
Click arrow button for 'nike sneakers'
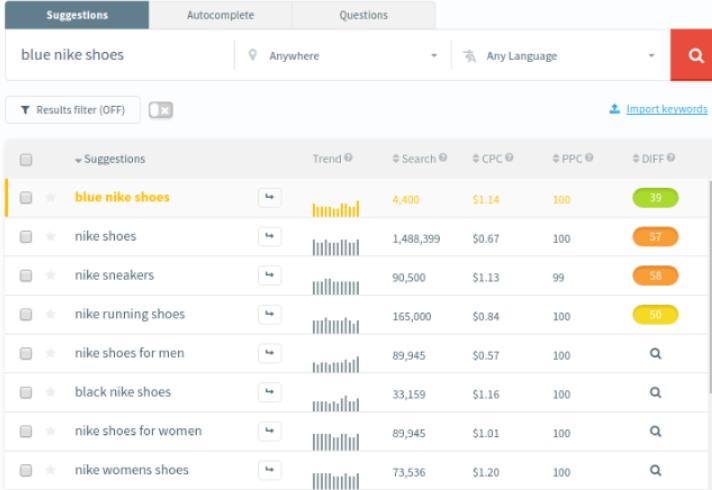(270, 275)
